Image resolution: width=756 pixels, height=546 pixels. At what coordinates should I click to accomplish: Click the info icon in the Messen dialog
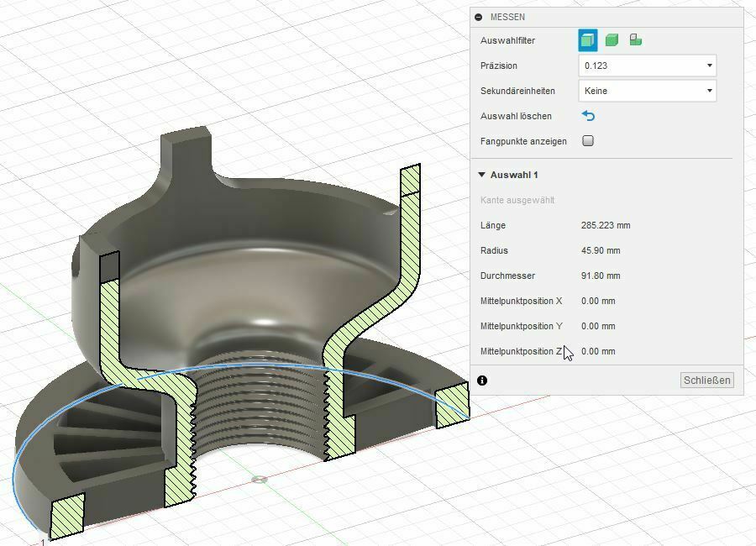tap(482, 380)
